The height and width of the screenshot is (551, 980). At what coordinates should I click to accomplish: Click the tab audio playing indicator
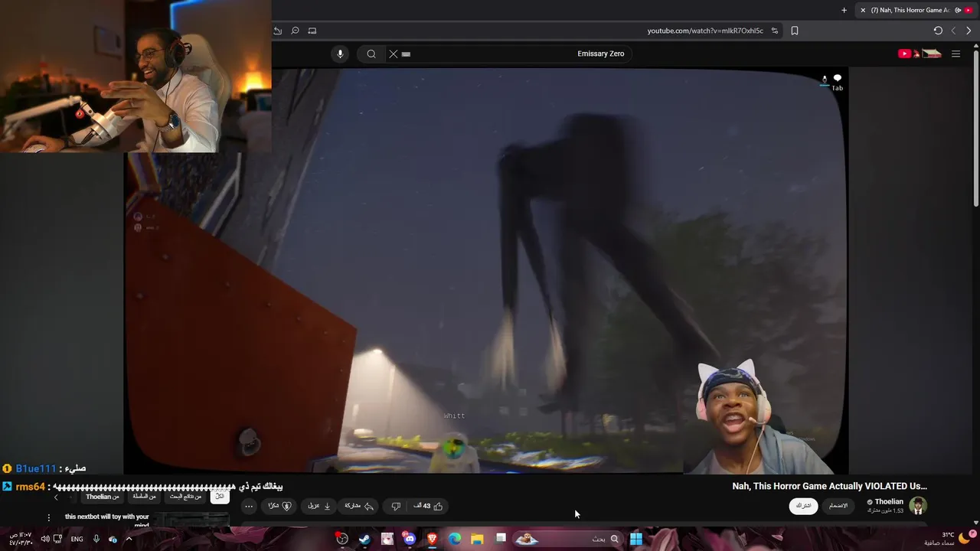958,10
